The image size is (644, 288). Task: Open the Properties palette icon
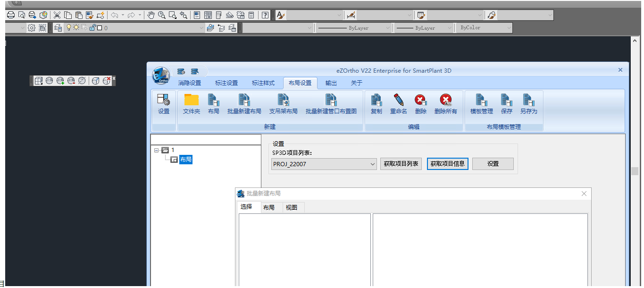coord(197,15)
